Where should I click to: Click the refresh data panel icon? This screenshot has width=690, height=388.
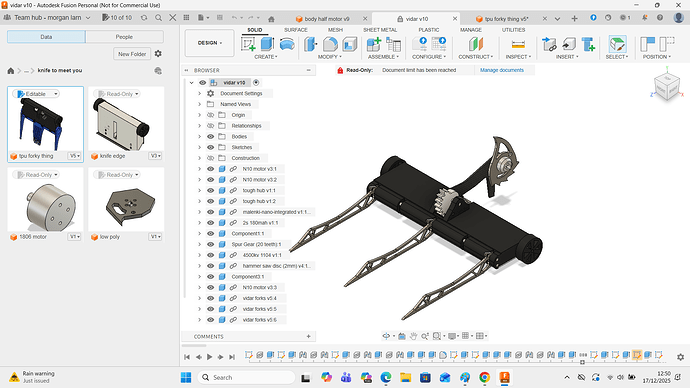[x=144, y=18]
